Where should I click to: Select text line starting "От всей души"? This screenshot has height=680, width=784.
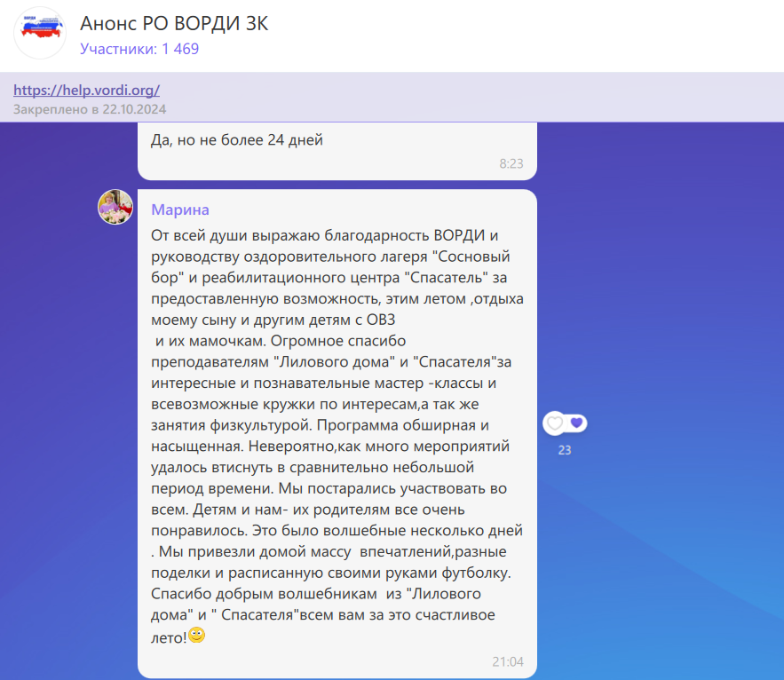325,235
